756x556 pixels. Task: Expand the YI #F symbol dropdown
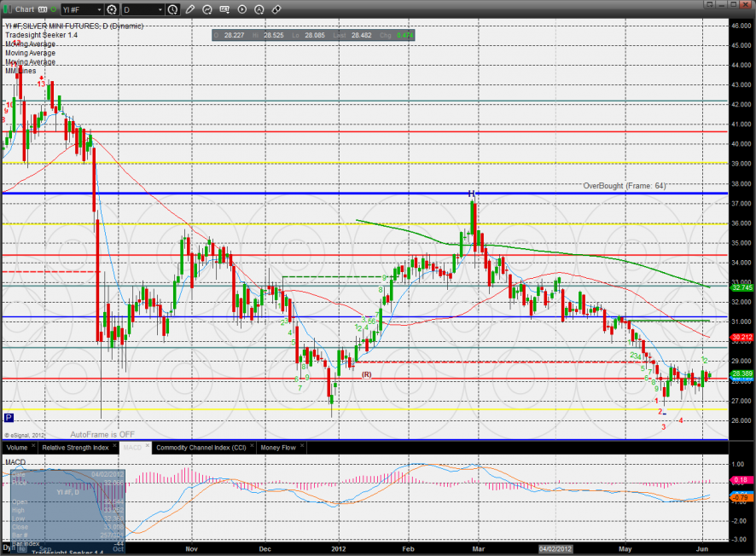99,9
